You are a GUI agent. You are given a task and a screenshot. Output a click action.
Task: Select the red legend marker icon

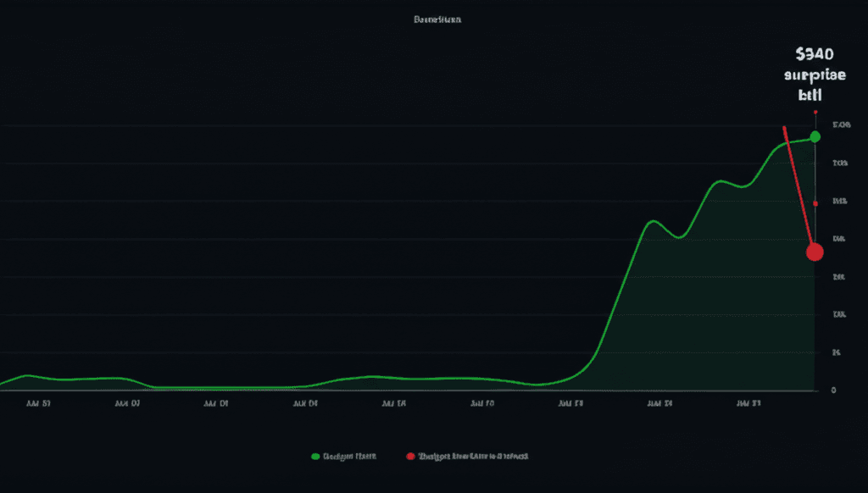[409, 455]
